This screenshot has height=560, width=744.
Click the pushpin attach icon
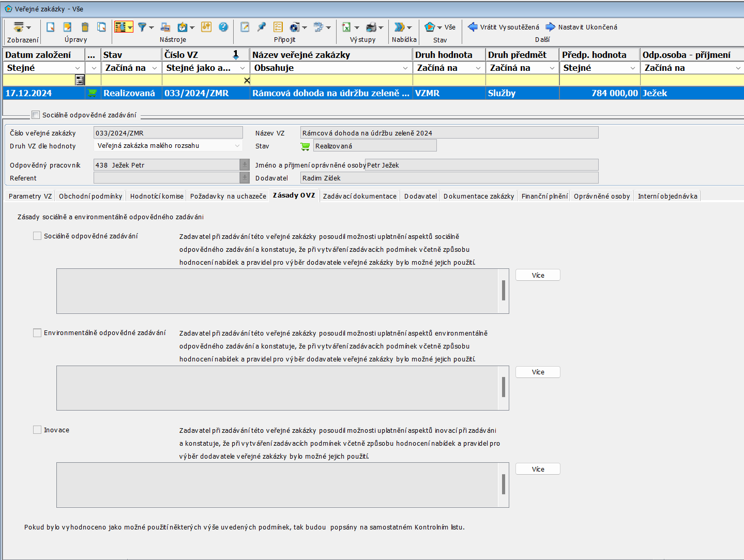tap(262, 27)
